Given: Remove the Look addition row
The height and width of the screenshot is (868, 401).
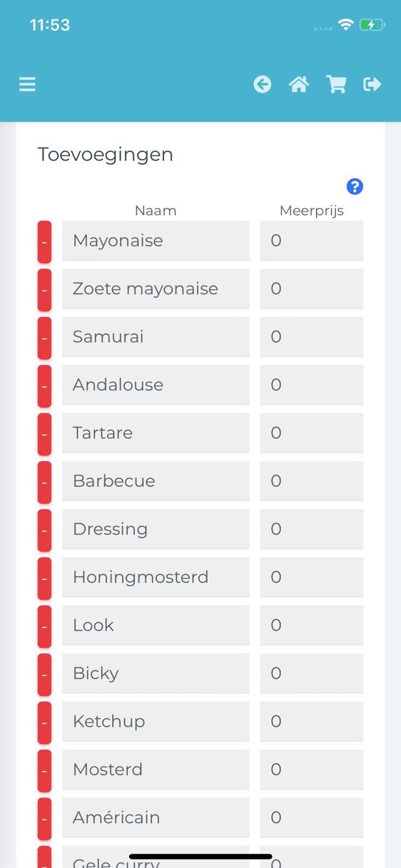Looking at the screenshot, I should pyautogui.click(x=44, y=626).
